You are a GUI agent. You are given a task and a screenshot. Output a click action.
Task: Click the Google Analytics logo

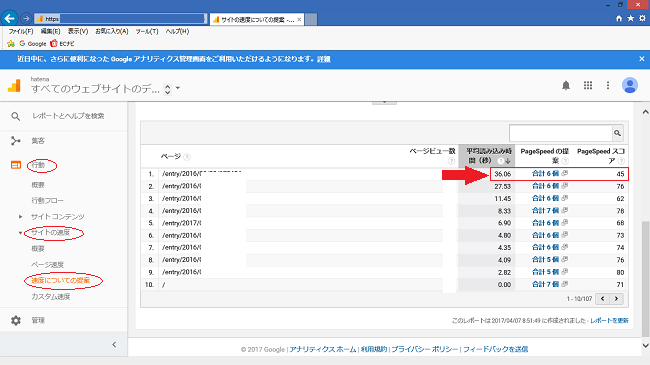pos(14,85)
